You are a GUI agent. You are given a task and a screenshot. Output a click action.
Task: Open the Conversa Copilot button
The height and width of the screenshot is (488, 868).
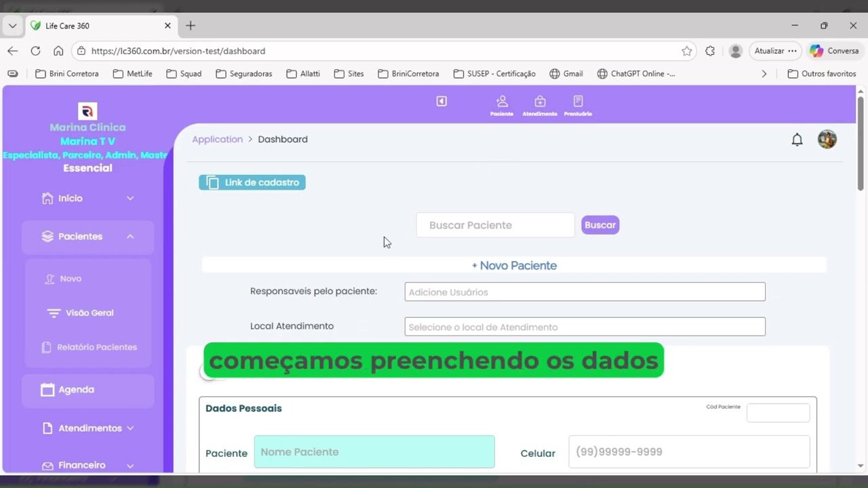(834, 51)
